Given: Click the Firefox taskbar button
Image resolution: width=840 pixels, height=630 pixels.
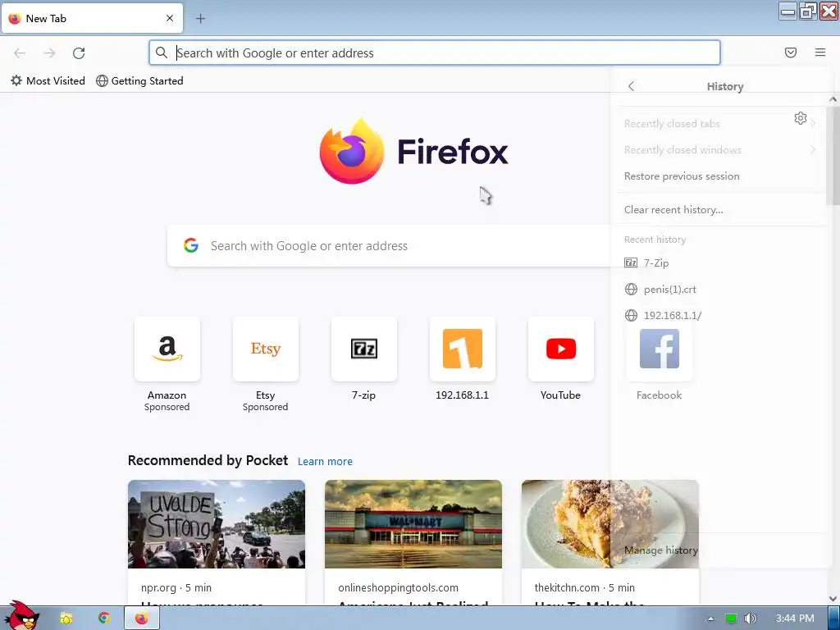Looking at the screenshot, I should coord(142,619).
